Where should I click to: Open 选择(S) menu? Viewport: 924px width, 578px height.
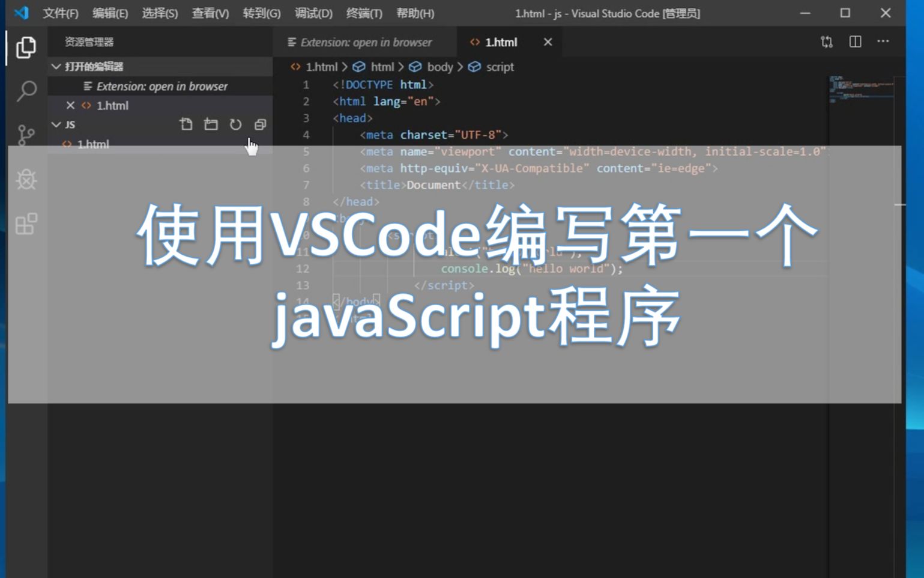(x=160, y=13)
